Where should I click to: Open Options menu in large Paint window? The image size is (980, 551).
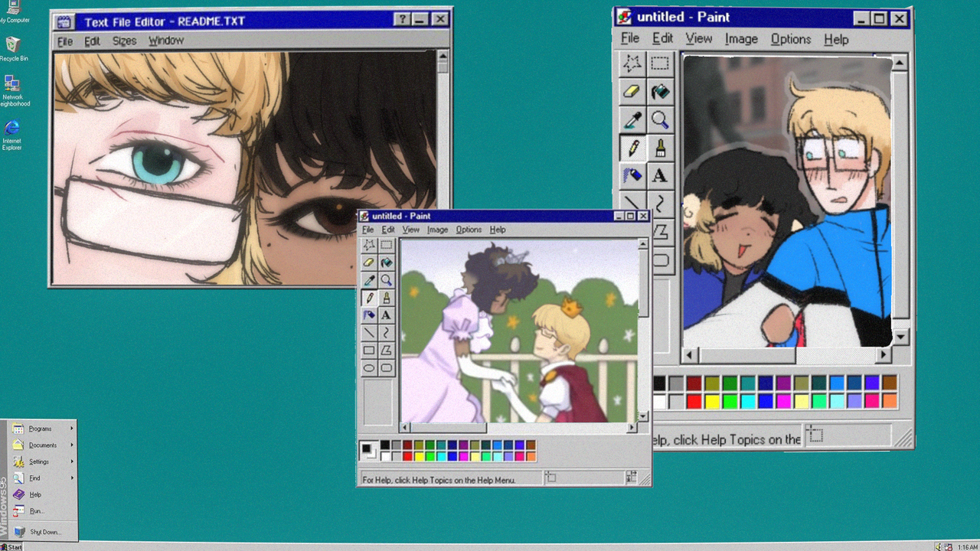[x=791, y=39]
